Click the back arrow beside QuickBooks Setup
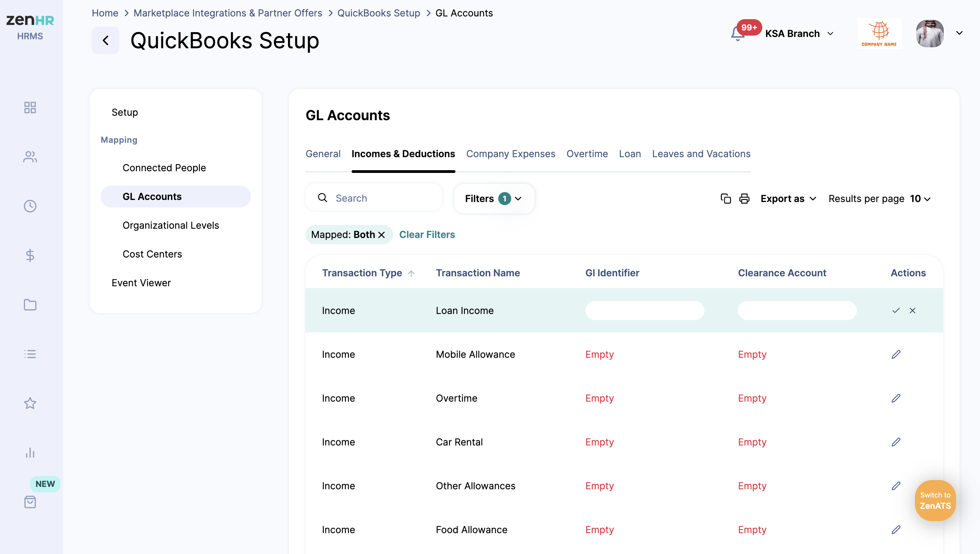 [105, 40]
